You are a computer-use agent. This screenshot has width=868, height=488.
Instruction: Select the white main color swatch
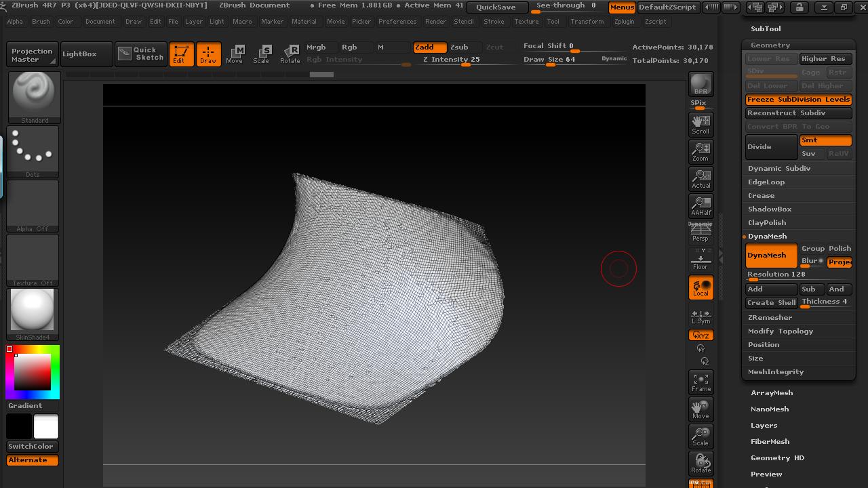[46, 426]
